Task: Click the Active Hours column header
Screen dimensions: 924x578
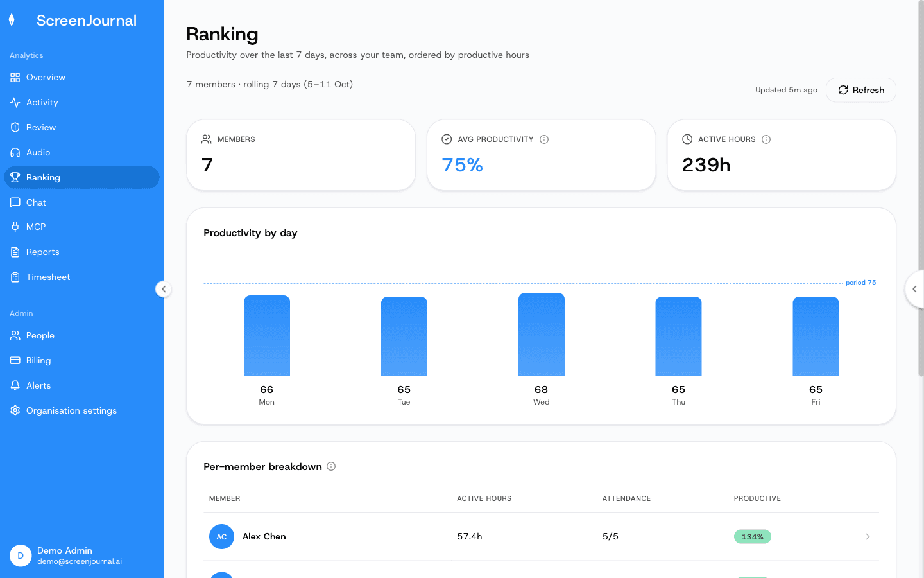Action: tap(484, 498)
